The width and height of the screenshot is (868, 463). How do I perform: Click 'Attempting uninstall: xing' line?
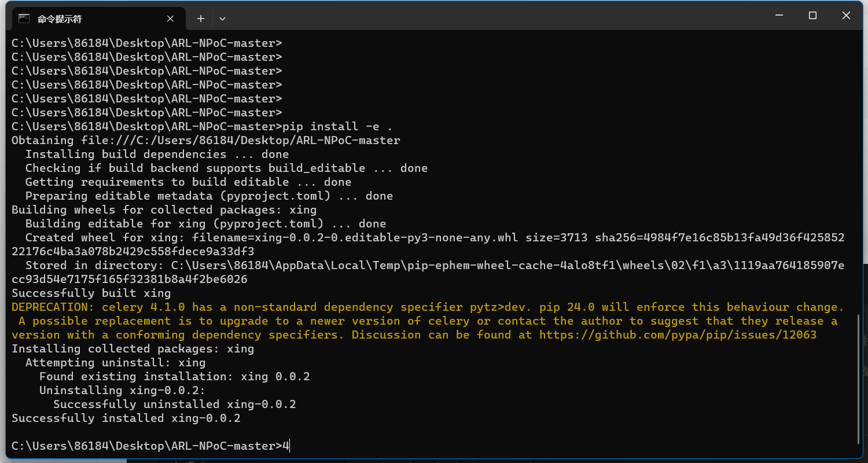(x=115, y=363)
